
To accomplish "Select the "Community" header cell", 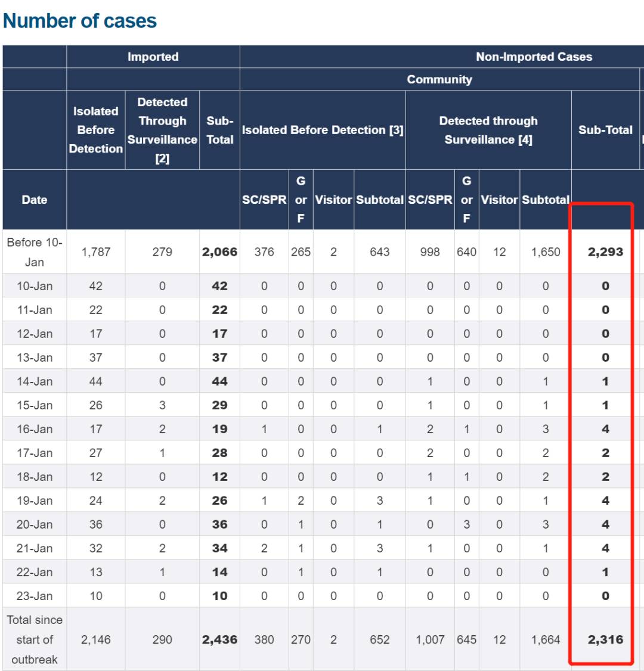I will pos(439,79).
